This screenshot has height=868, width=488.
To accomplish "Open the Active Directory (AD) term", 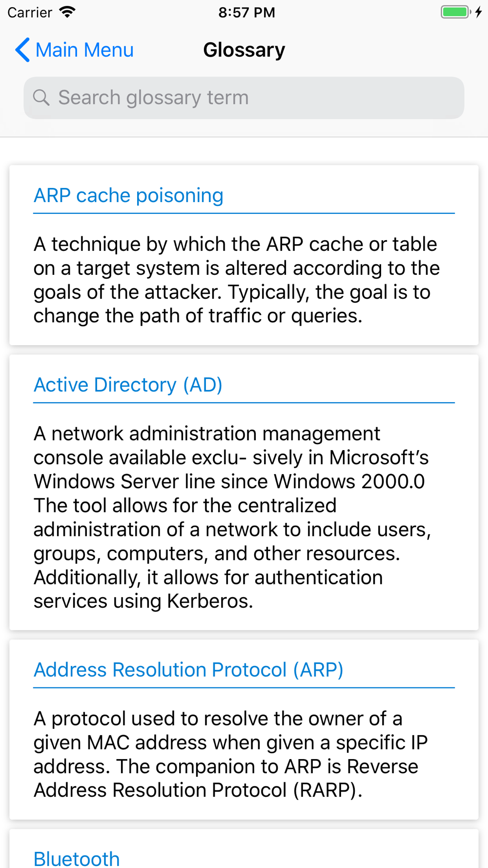I will pos(128,385).
